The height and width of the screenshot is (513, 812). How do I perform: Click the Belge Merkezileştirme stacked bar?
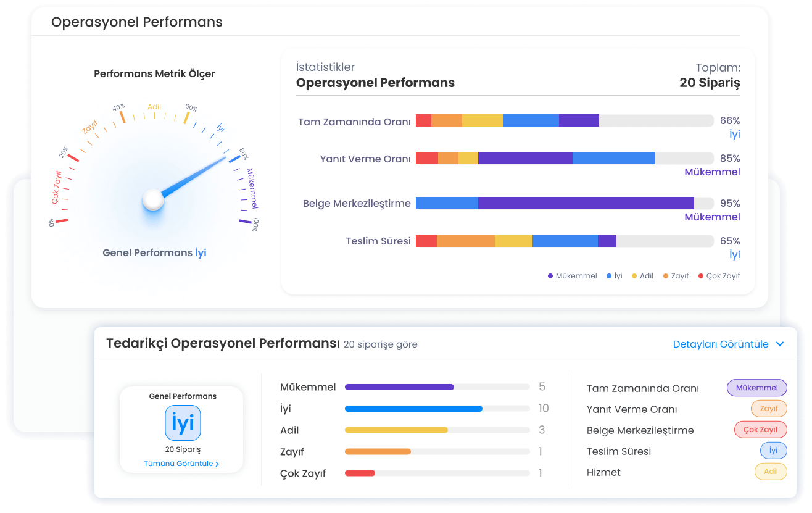[x=565, y=203]
